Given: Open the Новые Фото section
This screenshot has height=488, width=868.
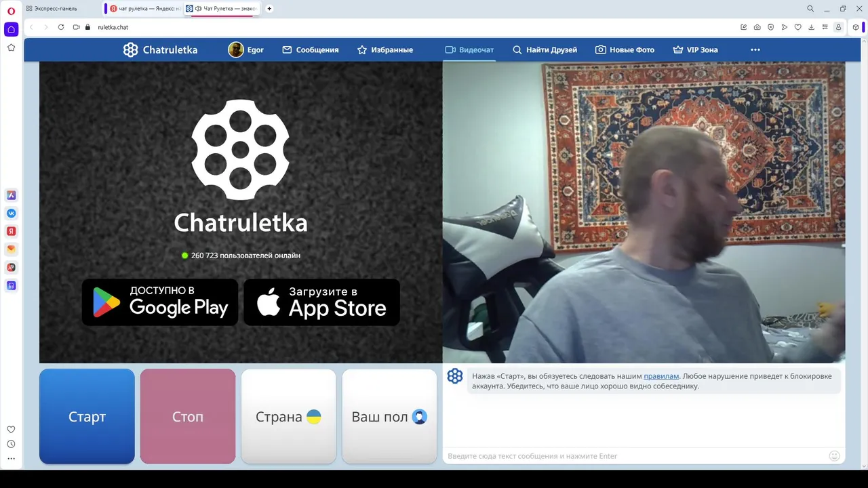Looking at the screenshot, I should coord(625,49).
